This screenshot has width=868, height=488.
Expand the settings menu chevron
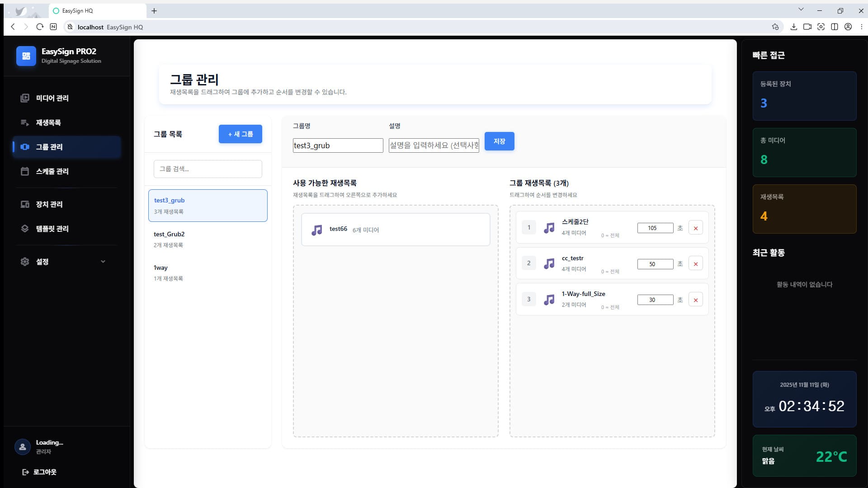pos(103,262)
